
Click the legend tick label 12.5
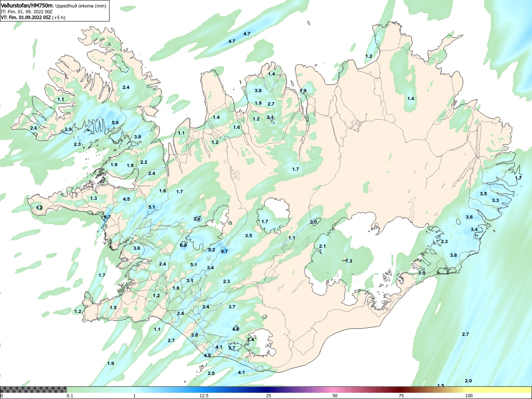(x=204, y=396)
